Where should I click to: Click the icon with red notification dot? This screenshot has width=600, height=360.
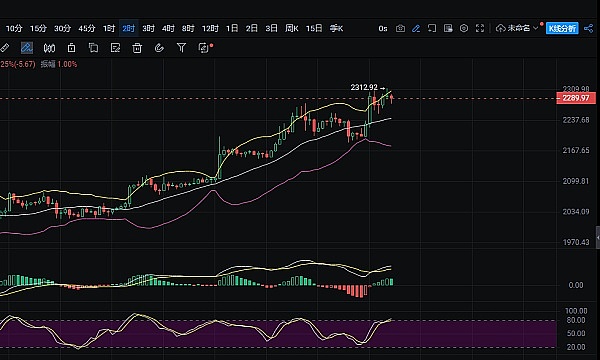tap(204, 48)
